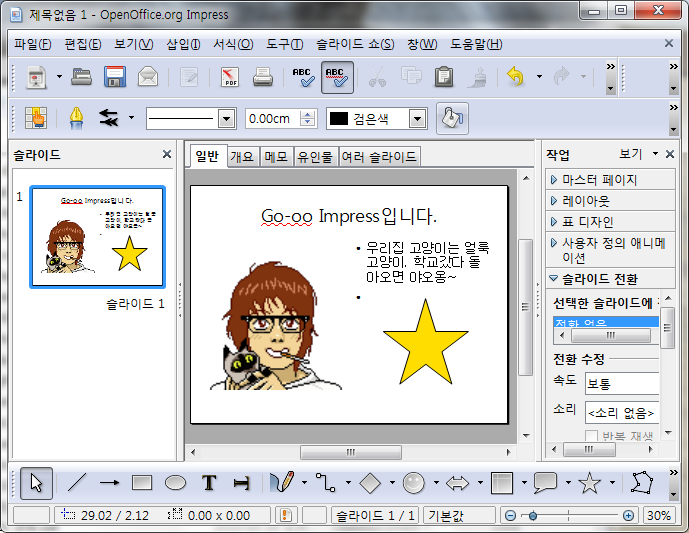The width and height of the screenshot is (689, 533).
Task: Click the Paste clipboard icon
Action: click(444, 77)
